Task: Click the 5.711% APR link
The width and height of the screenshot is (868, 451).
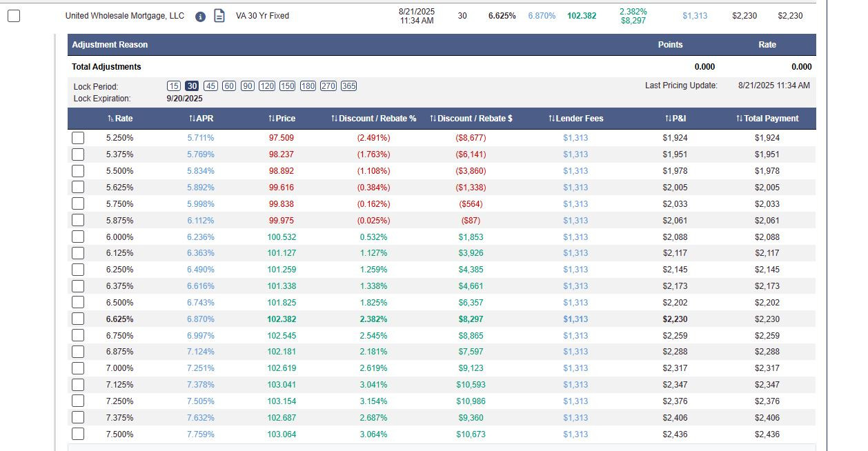Action: click(201, 138)
